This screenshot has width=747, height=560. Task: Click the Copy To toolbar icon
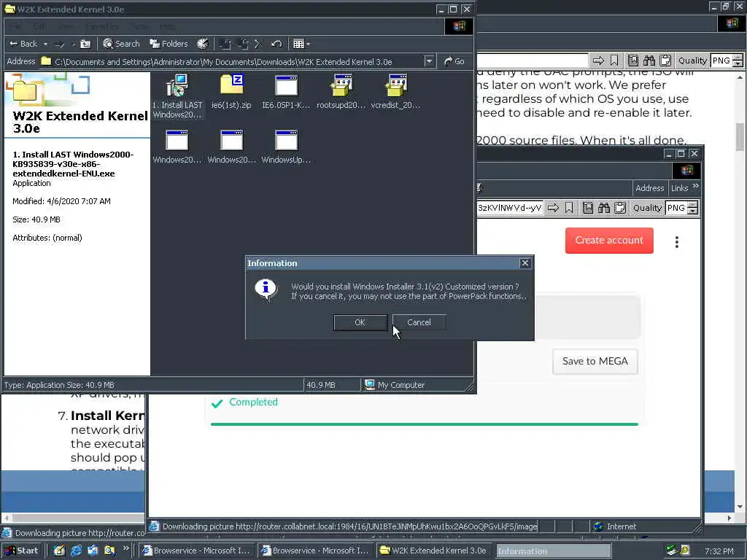pyautogui.click(x=243, y=44)
